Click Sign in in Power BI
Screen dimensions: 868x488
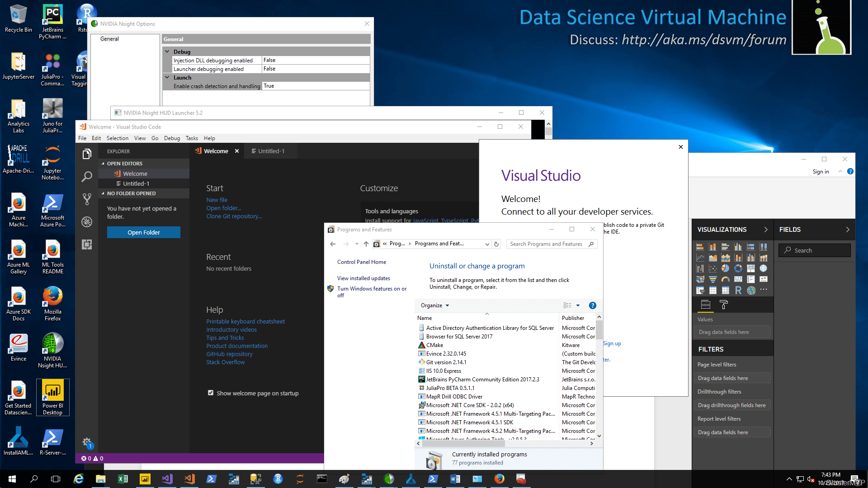coord(821,172)
